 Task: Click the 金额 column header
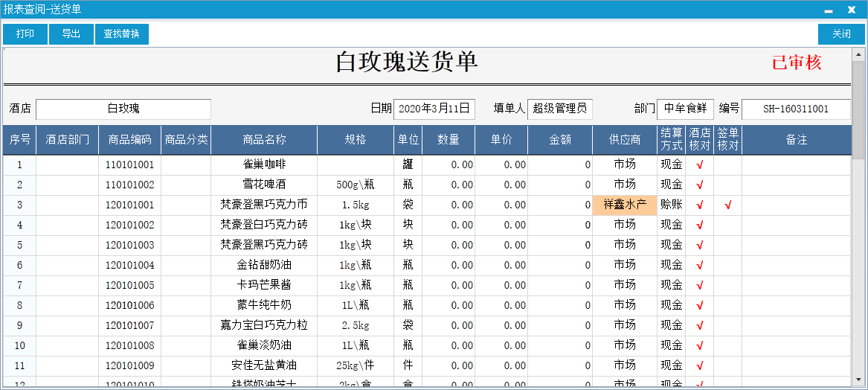coord(560,140)
